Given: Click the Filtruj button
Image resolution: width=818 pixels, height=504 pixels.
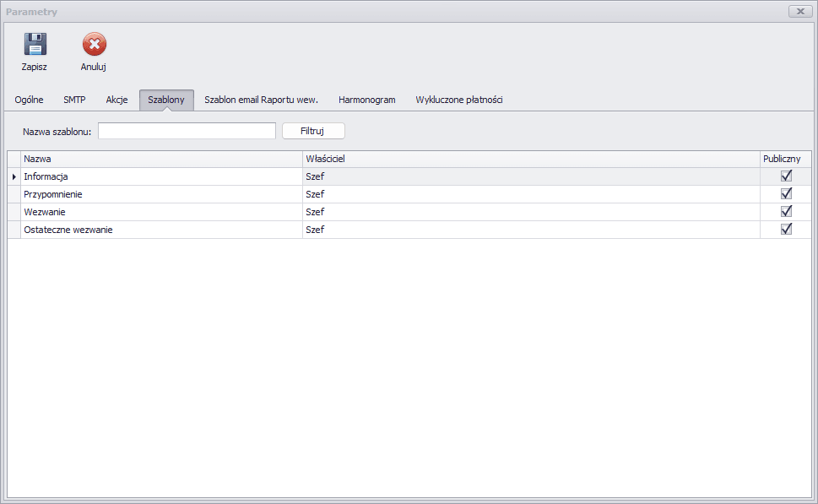Looking at the screenshot, I should pyautogui.click(x=313, y=131).
